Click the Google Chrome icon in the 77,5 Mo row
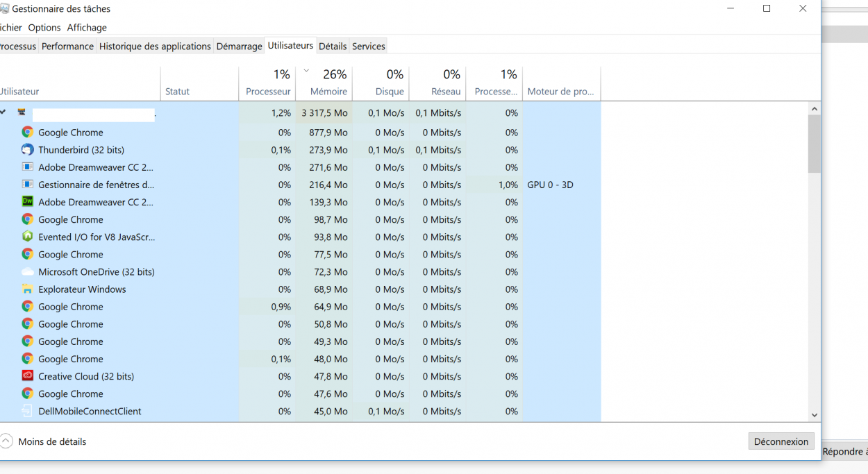868x474 pixels. coord(28,254)
